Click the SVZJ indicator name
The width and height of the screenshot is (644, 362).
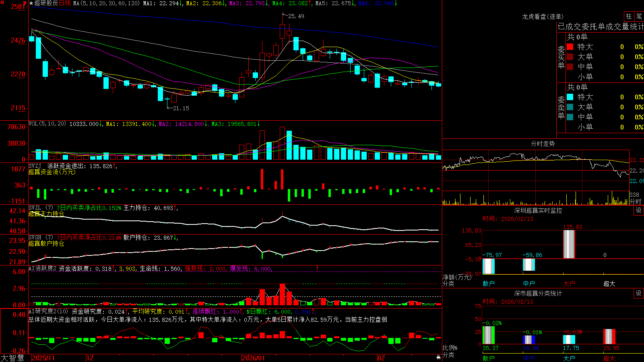(35, 166)
